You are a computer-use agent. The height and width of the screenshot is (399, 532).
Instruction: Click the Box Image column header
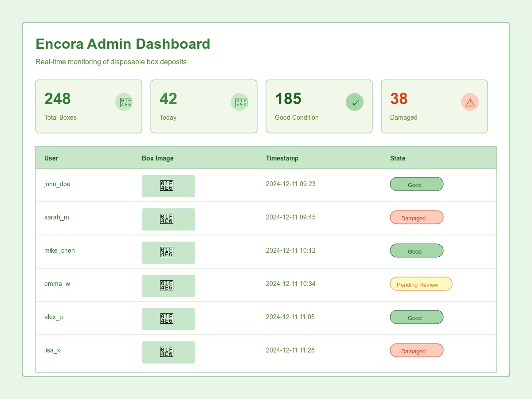tap(158, 158)
